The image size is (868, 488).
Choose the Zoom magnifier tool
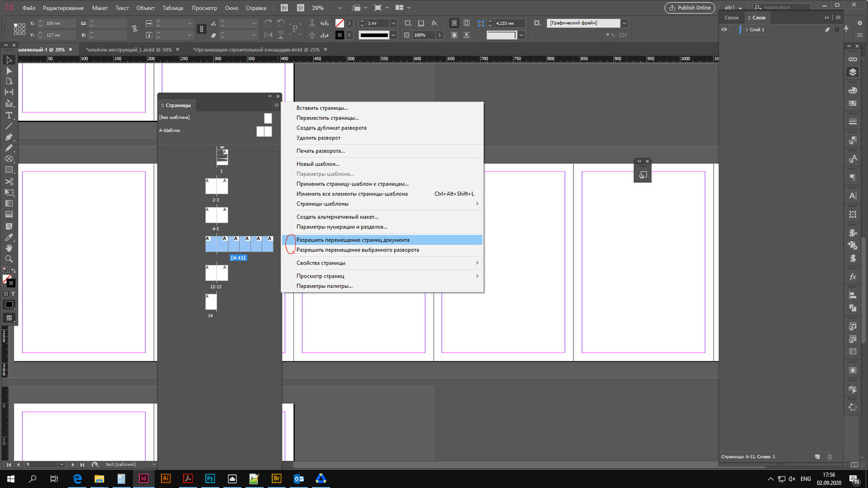(x=9, y=259)
